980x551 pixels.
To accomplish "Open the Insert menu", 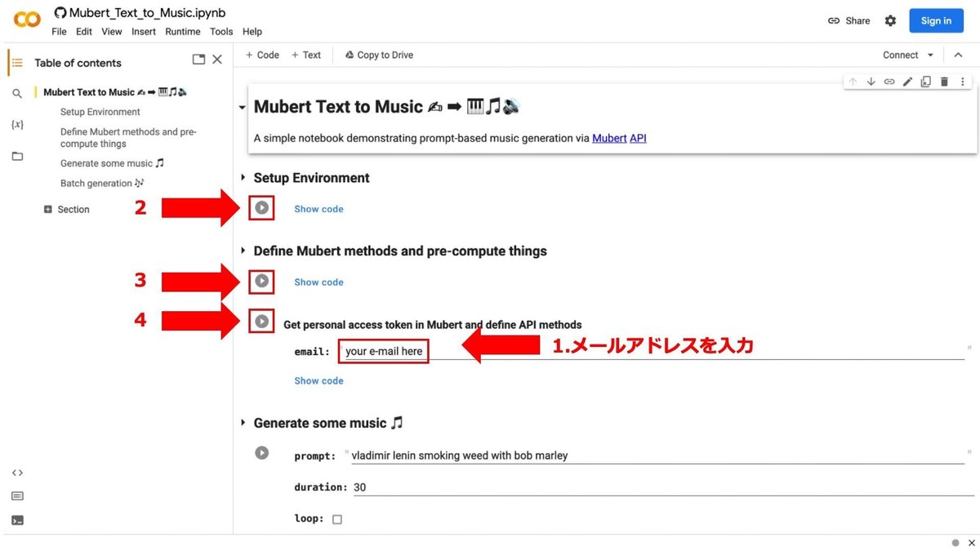I will click(x=144, y=32).
